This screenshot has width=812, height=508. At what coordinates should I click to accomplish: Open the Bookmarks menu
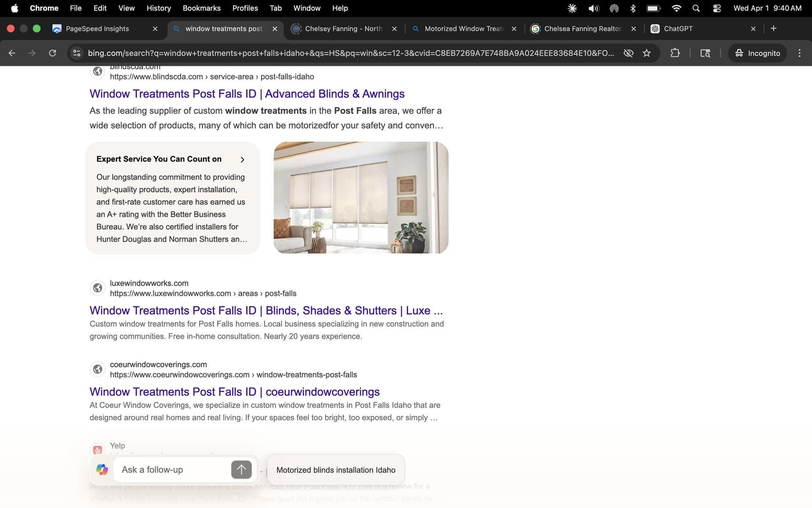coord(202,8)
